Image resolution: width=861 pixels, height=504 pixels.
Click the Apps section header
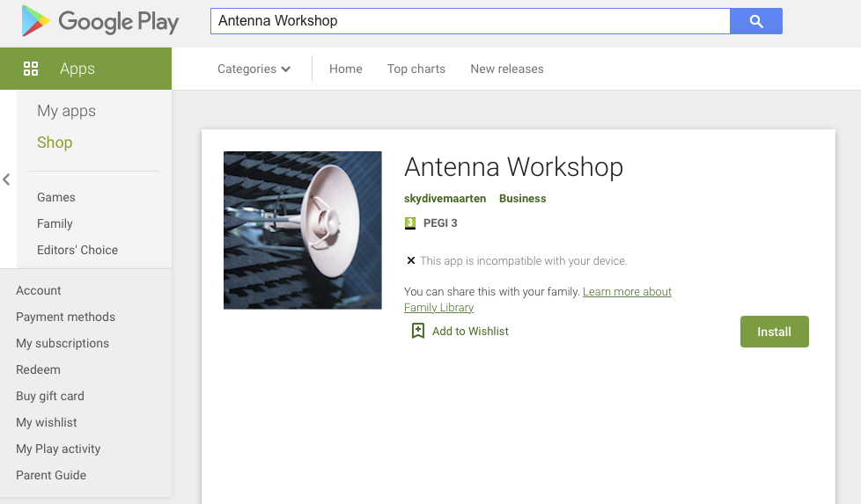point(85,69)
